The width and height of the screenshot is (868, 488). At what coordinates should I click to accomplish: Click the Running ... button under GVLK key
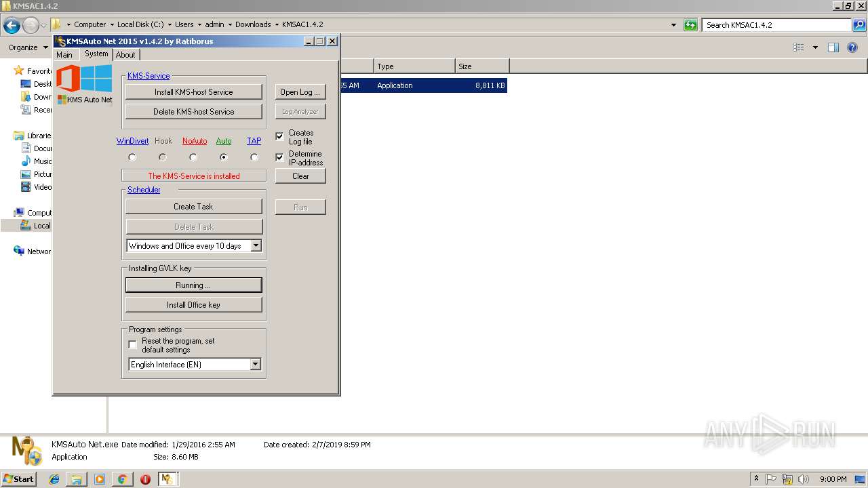194,285
